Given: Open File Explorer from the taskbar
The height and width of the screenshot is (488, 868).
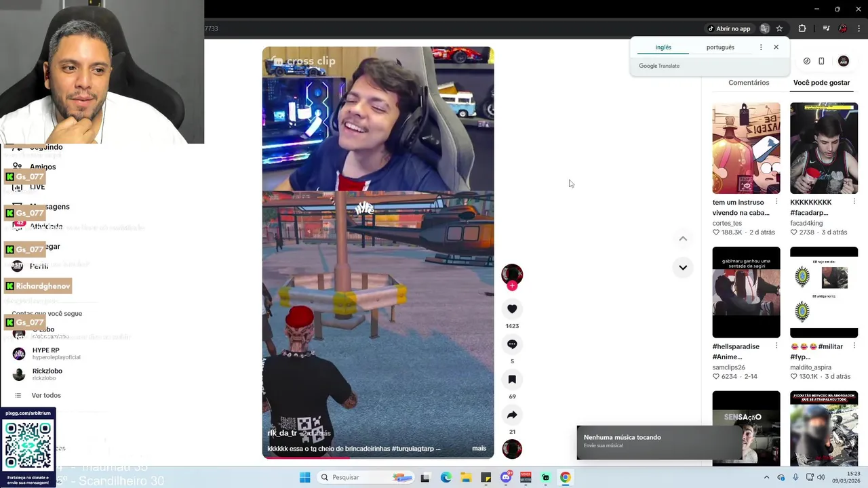Looking at the screenshot, I should 466,477.
